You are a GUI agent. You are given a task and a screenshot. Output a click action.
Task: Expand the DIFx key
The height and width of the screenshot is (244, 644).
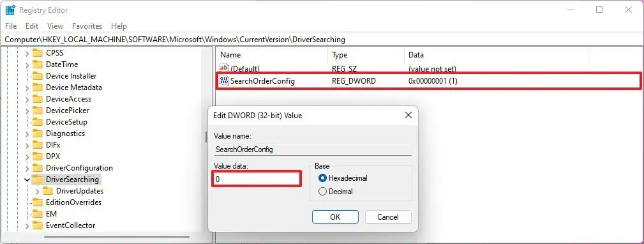point(27,145)
